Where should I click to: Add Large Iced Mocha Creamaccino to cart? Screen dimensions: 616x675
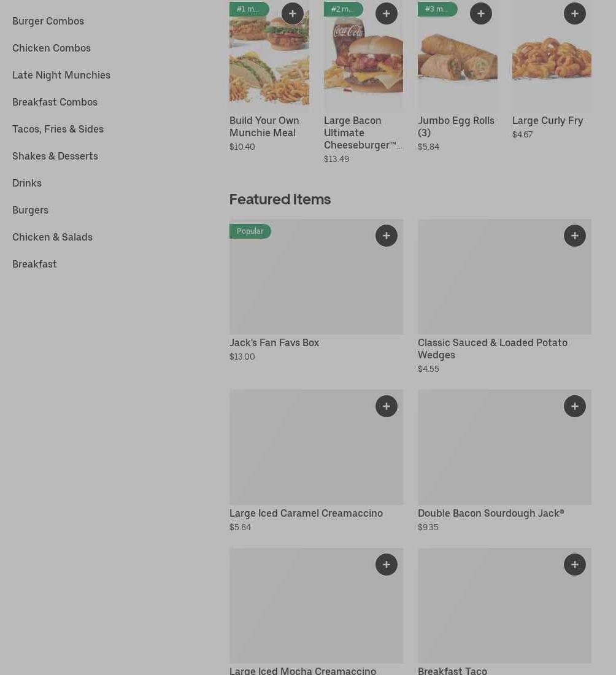386,565
